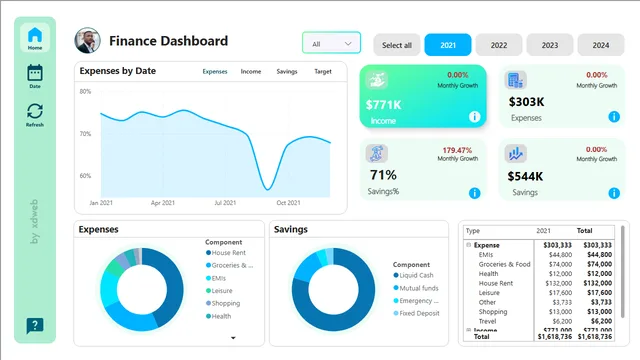Select the 2021 year filter

click(x=448, y=45)
